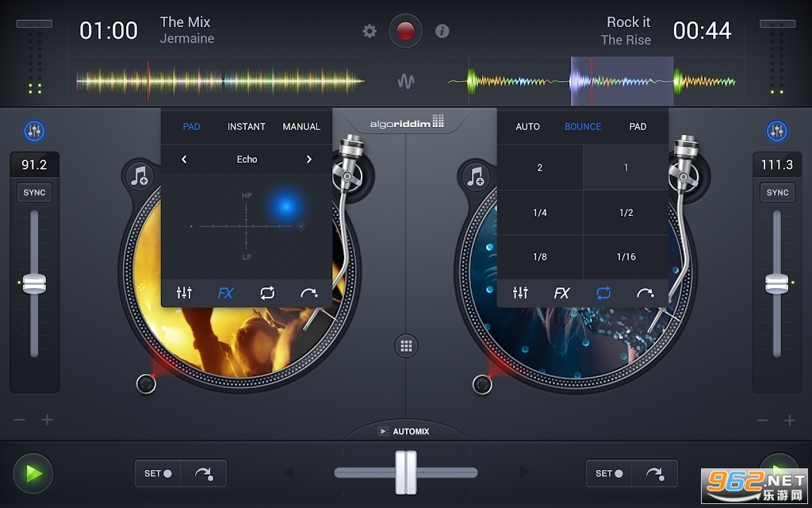Image resolution: width=812 pixels, height=508 pixels.
Task: Open the left deck FX panel
Action: [226, 293]
